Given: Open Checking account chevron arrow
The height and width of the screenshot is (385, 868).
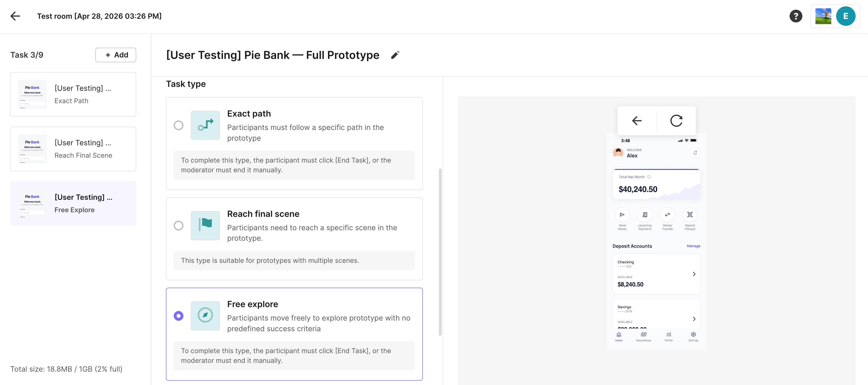Looking at the screenshot, I should pyautogui.click(x=694, y=274).
